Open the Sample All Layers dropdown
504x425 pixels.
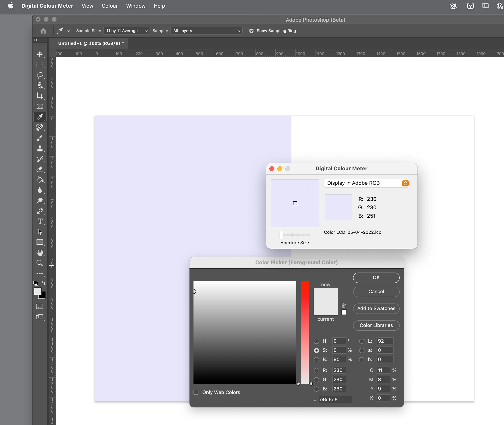(206, 31)
